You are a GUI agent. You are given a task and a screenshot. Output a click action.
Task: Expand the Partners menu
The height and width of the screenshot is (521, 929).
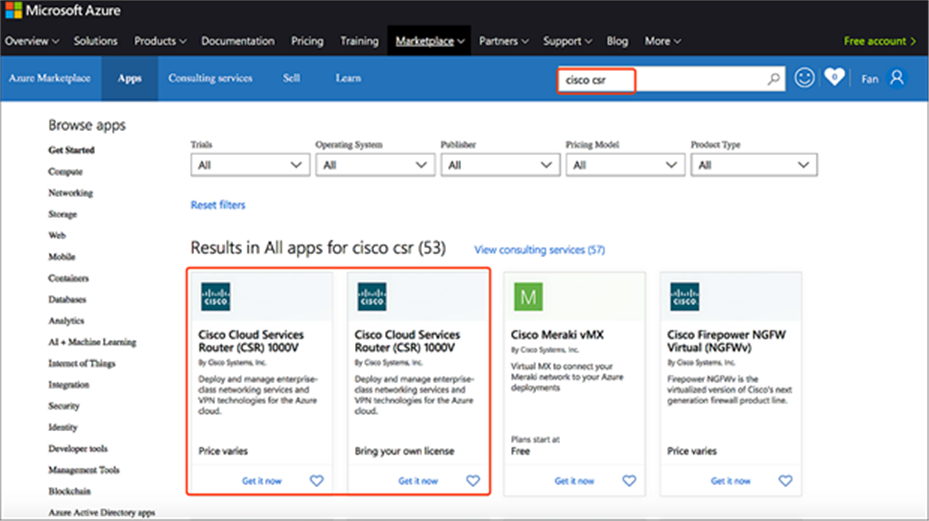pos(504,41)
